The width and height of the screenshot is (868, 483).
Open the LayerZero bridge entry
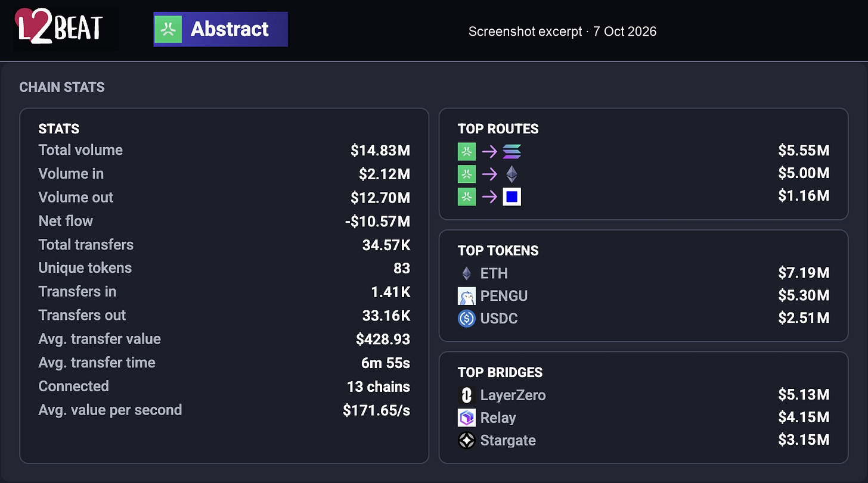[x=644, y=395]
